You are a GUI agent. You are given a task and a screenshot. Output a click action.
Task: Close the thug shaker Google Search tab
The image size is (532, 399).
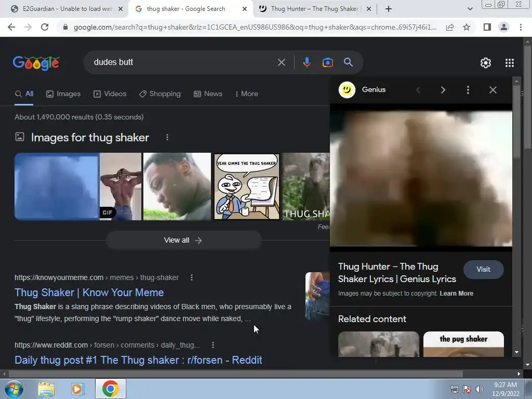click(245, 9)
